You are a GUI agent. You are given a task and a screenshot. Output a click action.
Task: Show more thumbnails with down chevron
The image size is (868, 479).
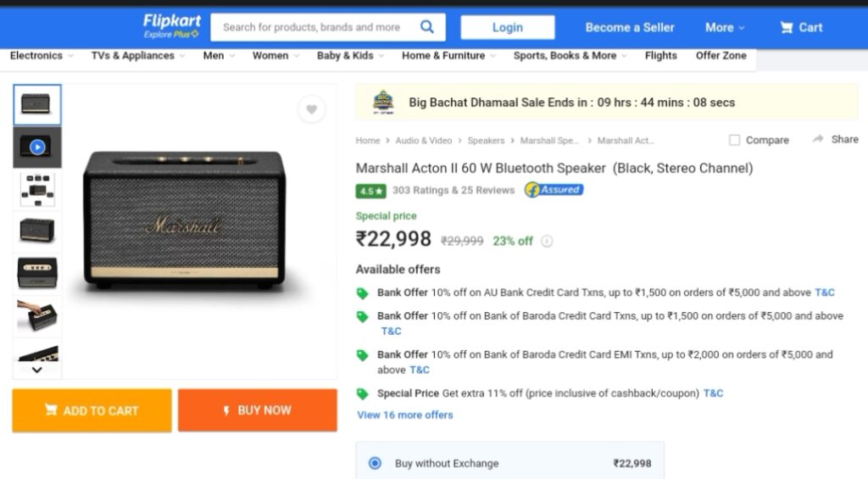pyautogui.click(x=37, y=370)
